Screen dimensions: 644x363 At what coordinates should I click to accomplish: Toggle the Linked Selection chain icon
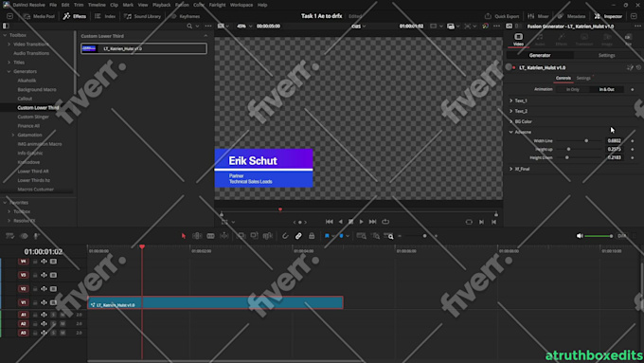pos(298,236)
